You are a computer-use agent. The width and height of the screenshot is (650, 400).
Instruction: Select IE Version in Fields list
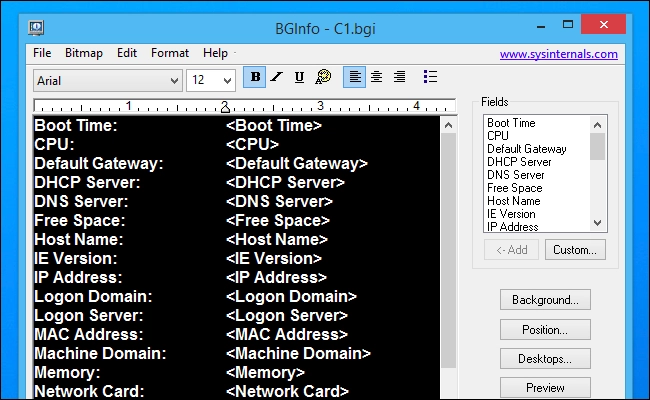[x=511, y=214]
